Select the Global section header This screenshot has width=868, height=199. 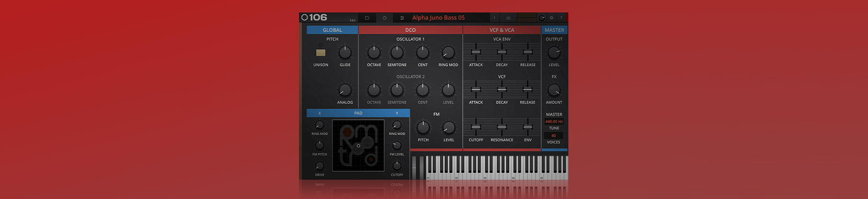point(332,30)
